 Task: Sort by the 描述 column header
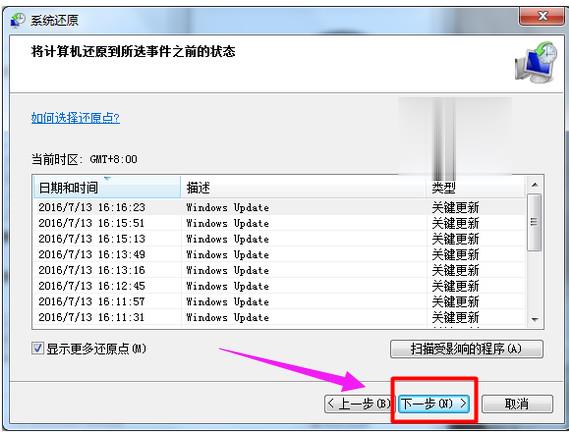[x=303, y=188]
